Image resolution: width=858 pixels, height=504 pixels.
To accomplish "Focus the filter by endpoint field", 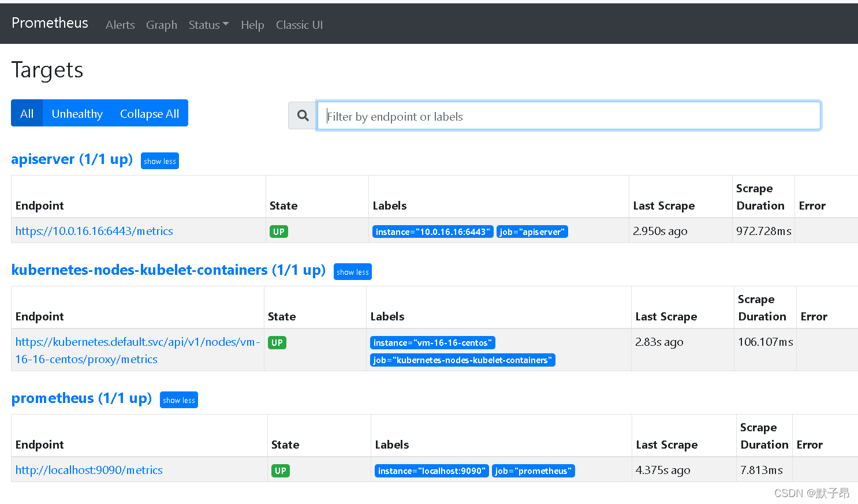I will pos(569,116).
